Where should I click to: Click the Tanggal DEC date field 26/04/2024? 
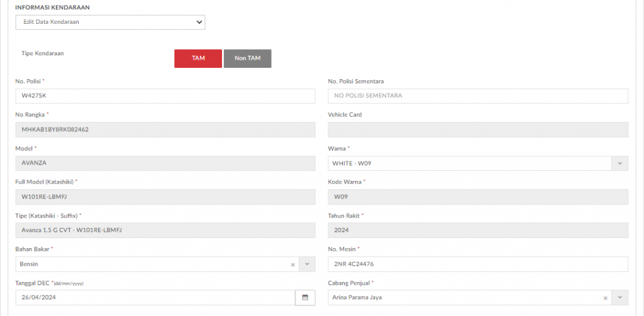[155, 298]
